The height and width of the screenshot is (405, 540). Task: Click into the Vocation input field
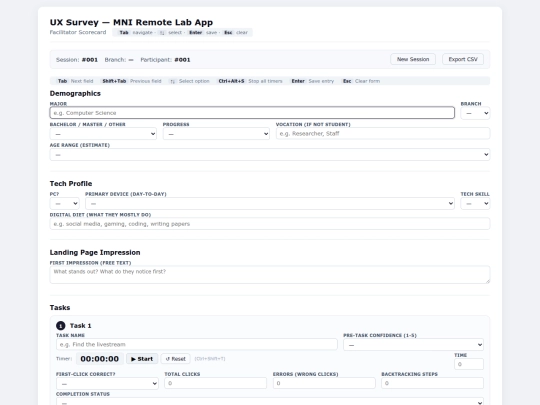[383, 134]
